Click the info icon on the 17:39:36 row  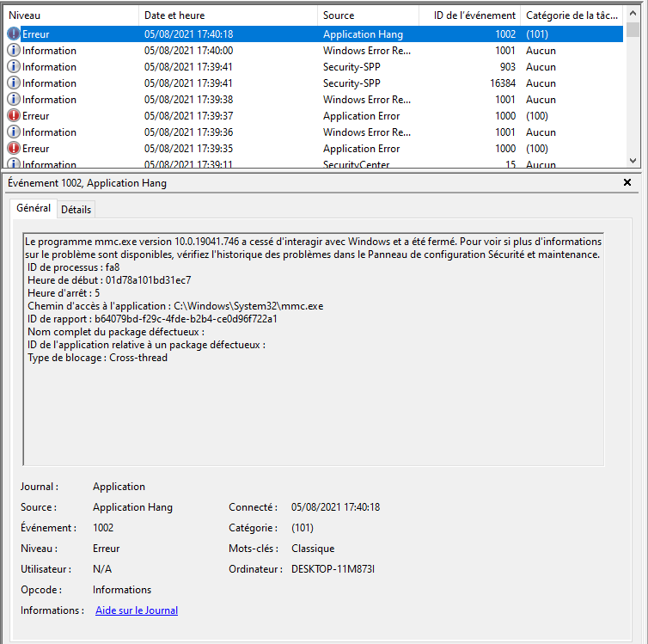tap(14, 132)
